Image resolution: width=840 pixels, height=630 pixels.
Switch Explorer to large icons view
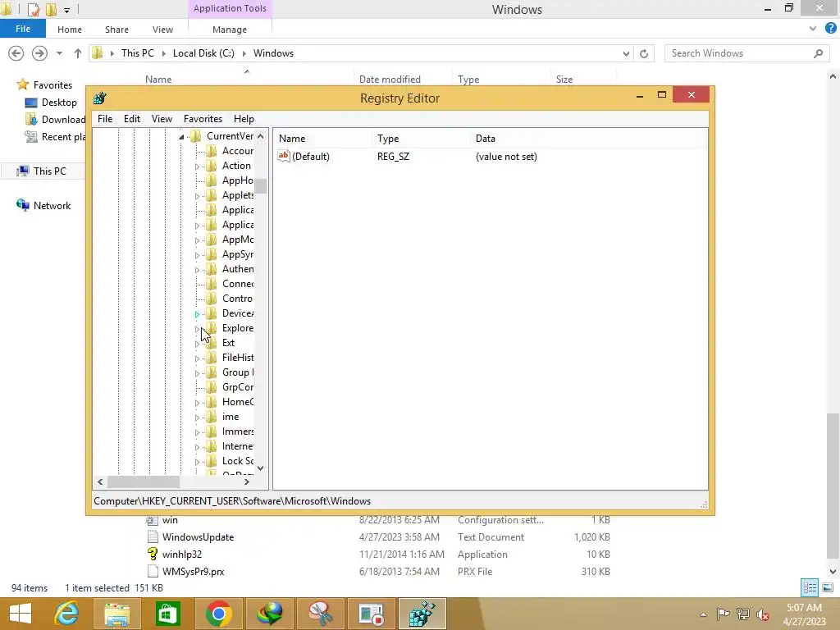(x=827, y=587)
